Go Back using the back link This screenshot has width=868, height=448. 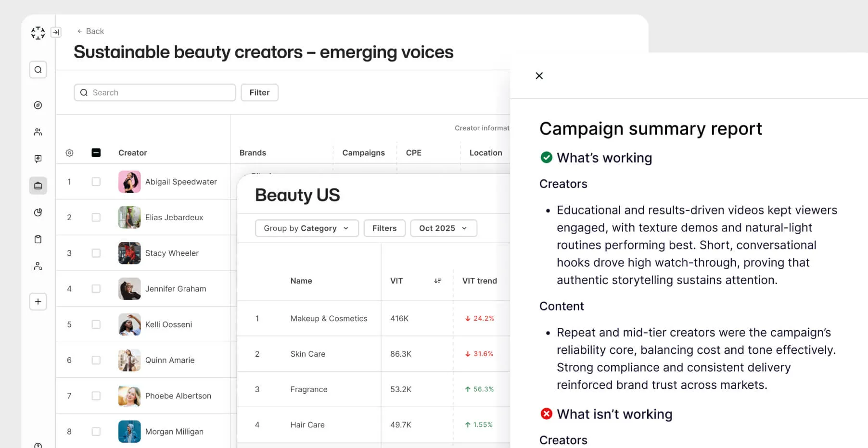[90, 31]
